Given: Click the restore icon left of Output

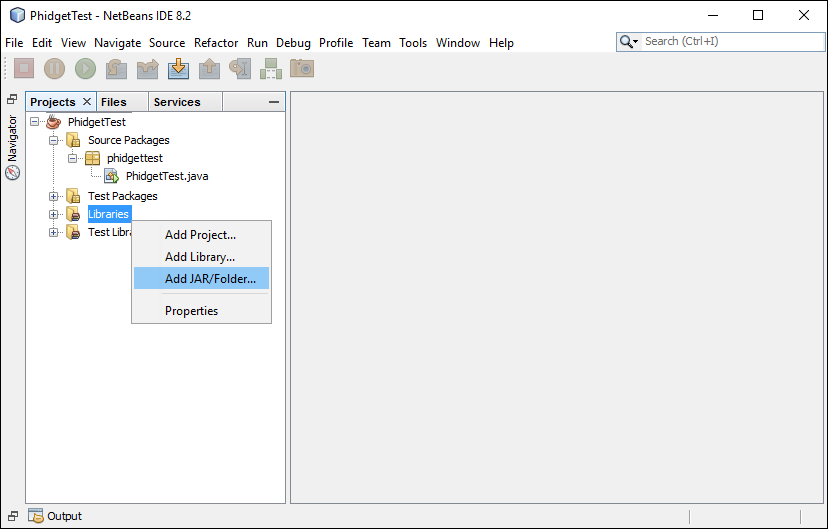Looking at the screenshot, I should (x=13, y=516).
